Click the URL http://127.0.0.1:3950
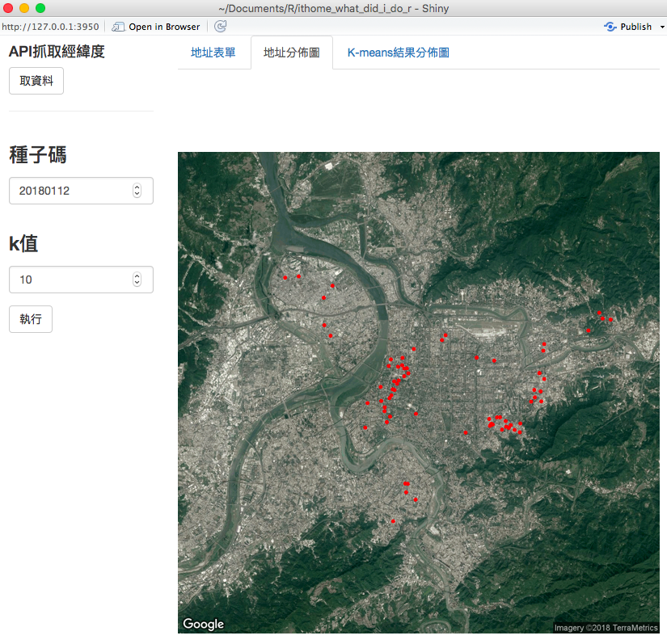Image resolution: width=667 pixels, height=644 pixels. [50, 27]
